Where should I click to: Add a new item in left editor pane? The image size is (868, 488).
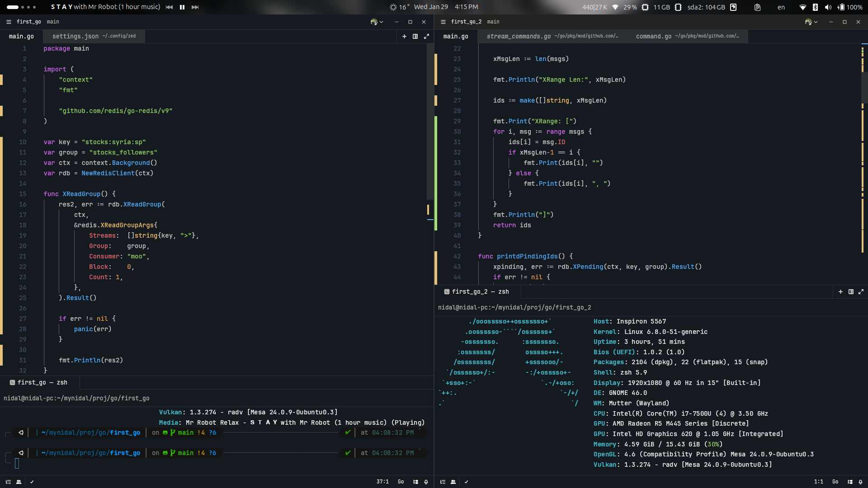coord(404,37)
